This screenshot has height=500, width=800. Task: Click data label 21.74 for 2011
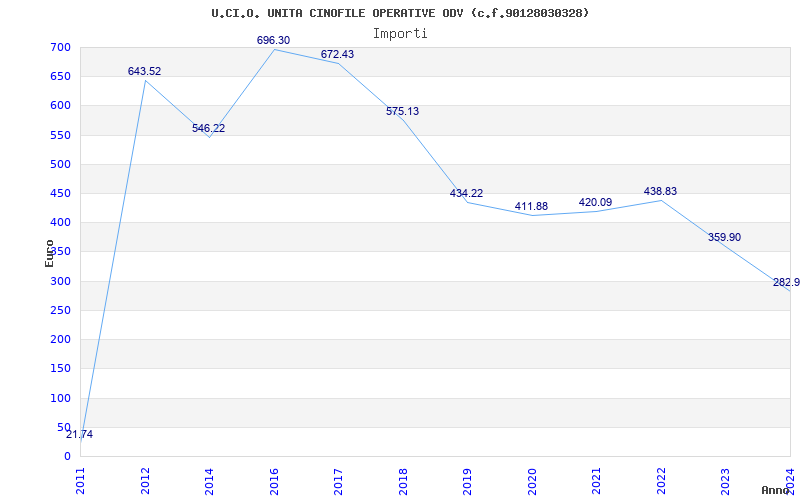[79, 435]
